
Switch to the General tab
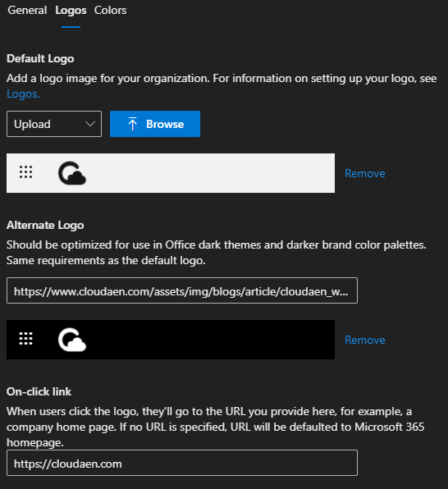point(27,11)
